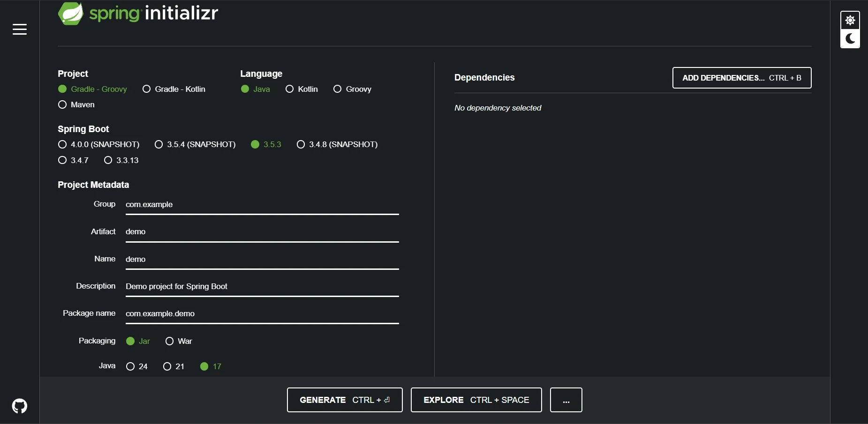Viewport: 868px width, 424px height.
Task: Choose Java as the language
Action: (x=256, y=89)
